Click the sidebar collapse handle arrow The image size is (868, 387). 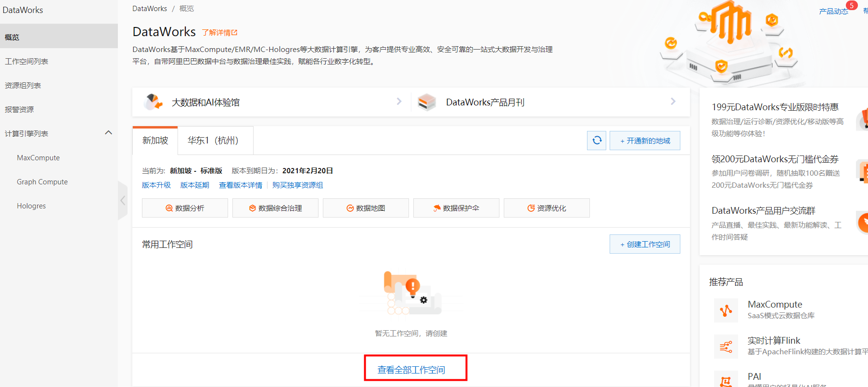point(123,201)
